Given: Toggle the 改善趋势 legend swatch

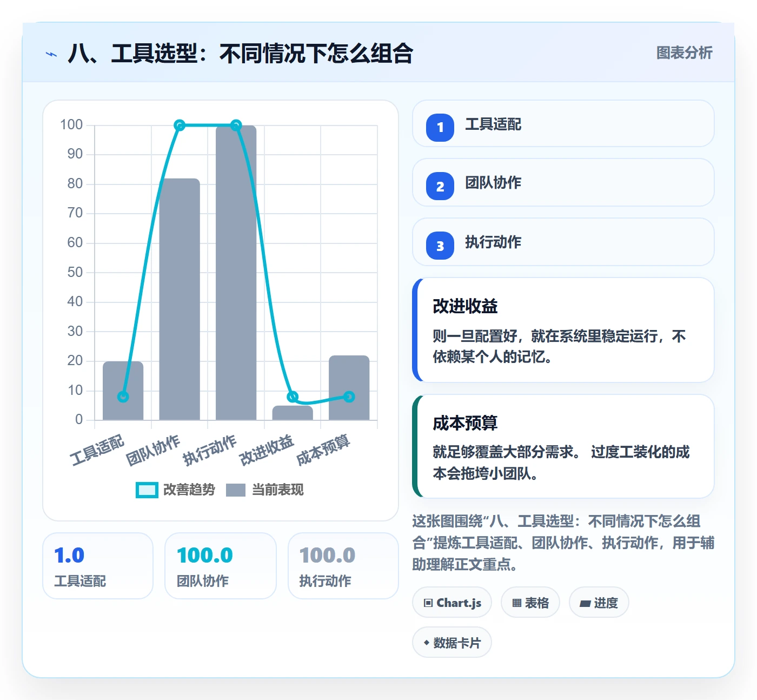Looking at the screenshot, I should point(147,490).
